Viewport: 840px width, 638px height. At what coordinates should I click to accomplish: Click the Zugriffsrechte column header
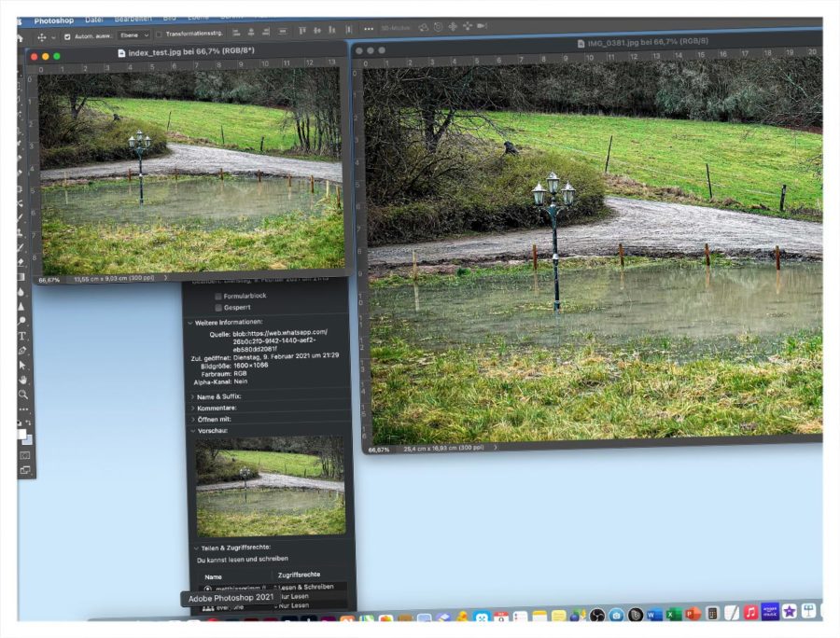coord(299,575)
